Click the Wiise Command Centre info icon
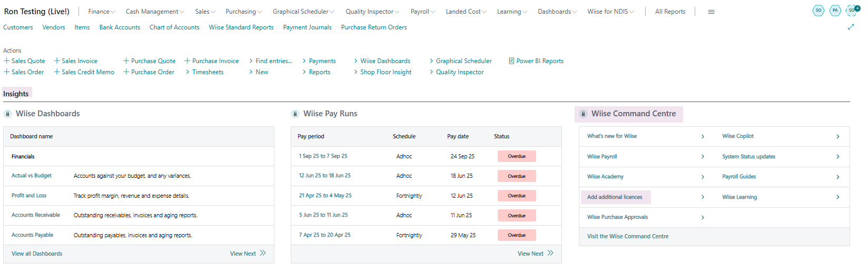The height and width of the screenshot is (273, 868). pyautogui.click(x=583, y=114)
